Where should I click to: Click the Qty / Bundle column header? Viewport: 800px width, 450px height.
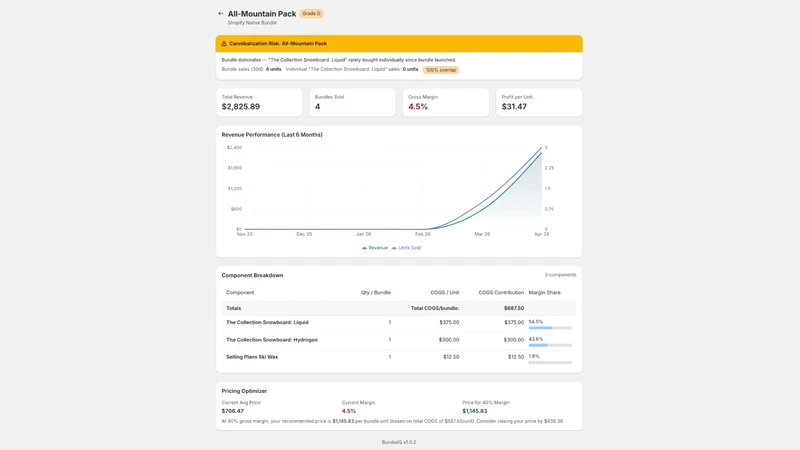[376, 293]
